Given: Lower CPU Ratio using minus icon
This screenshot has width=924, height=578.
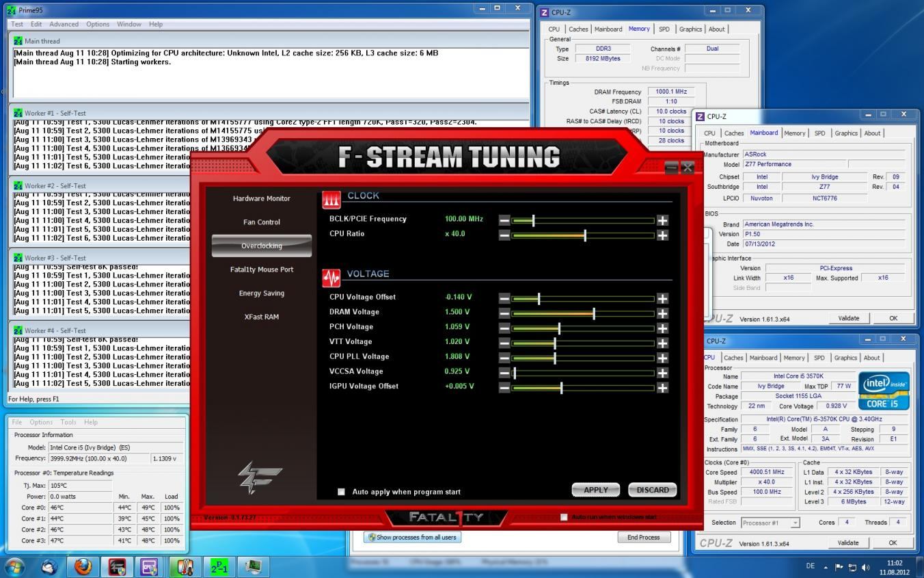Looking at the screenshot, I should [504, 235].
